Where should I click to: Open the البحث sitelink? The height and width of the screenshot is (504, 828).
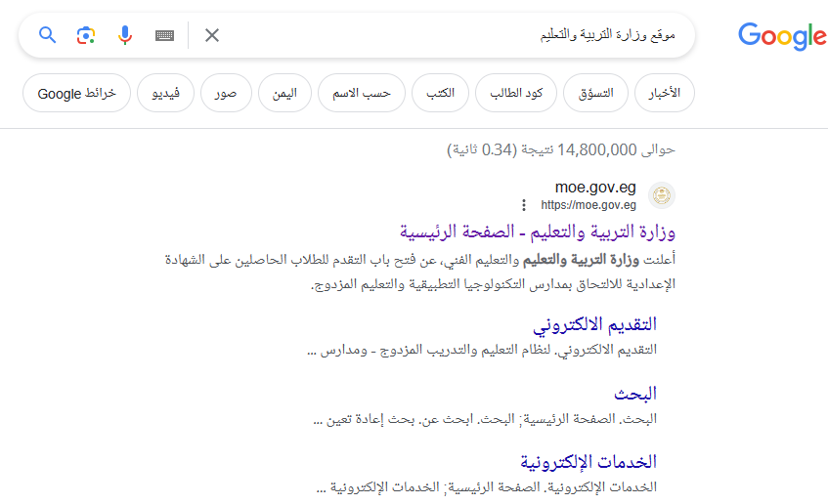pos(635,394)
